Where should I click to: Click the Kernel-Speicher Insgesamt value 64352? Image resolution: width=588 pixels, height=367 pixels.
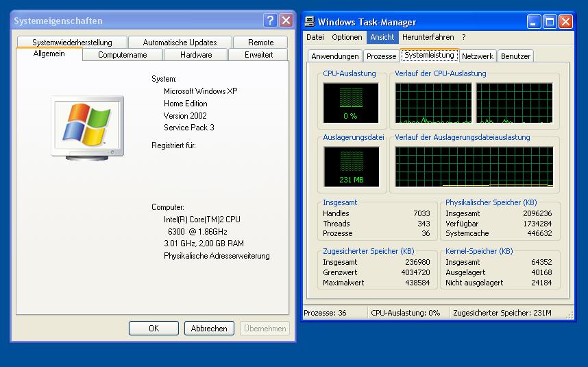point(541,262)
